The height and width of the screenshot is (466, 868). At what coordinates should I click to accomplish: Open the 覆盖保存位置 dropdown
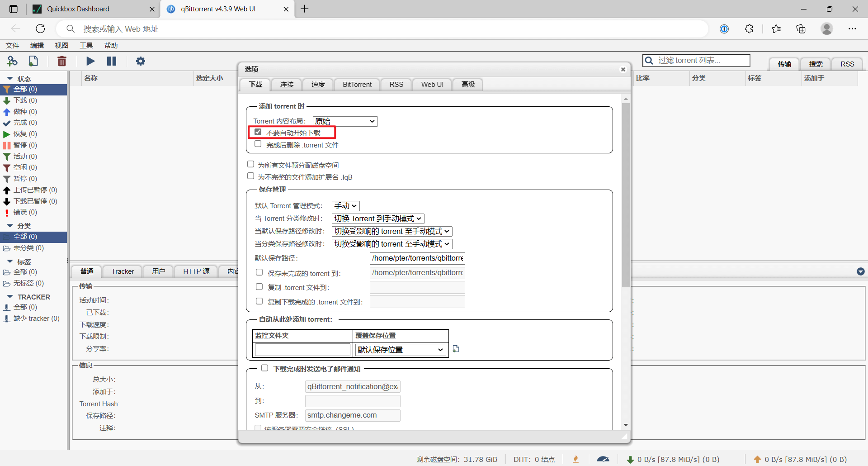click(400, 350)
